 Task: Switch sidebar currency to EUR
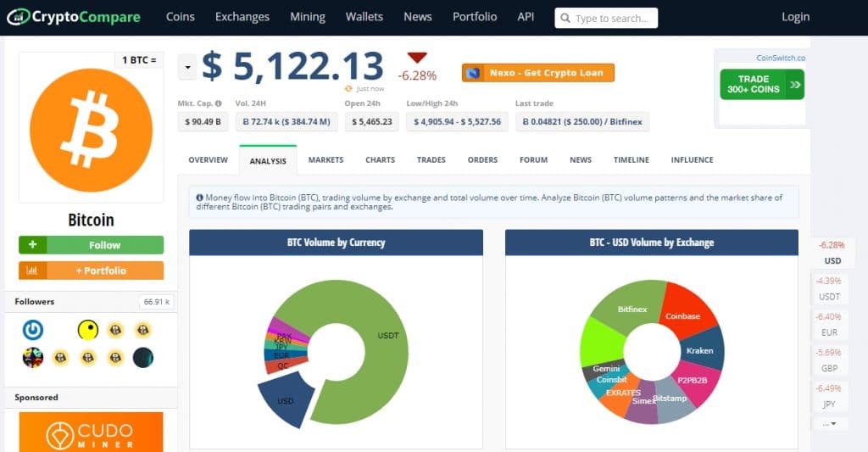click(828, 325)
